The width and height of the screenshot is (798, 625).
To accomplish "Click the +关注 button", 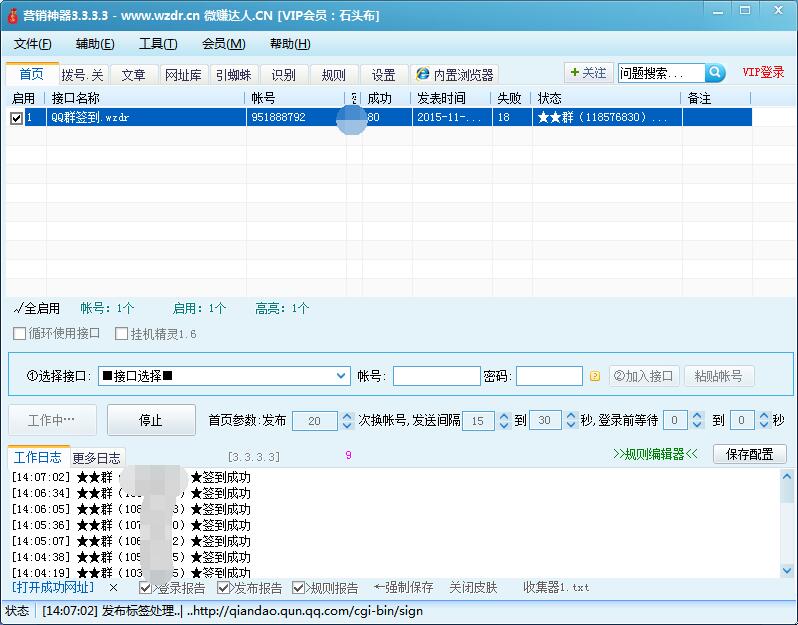I will click(x=588, y=73).
